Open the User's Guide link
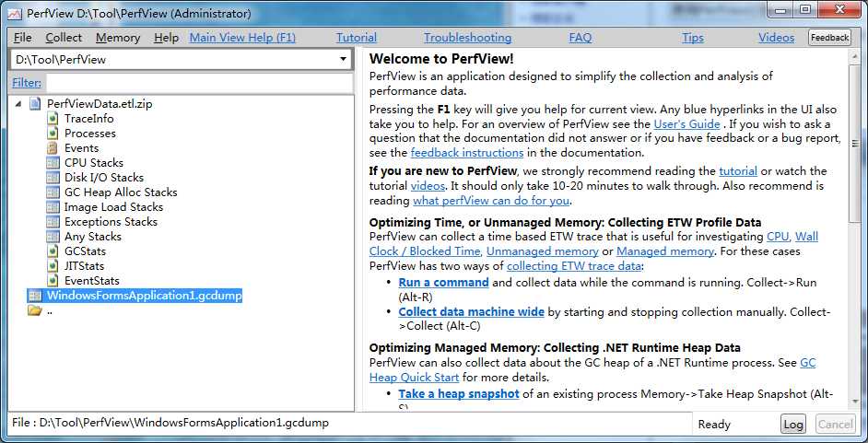 (687, 124)
